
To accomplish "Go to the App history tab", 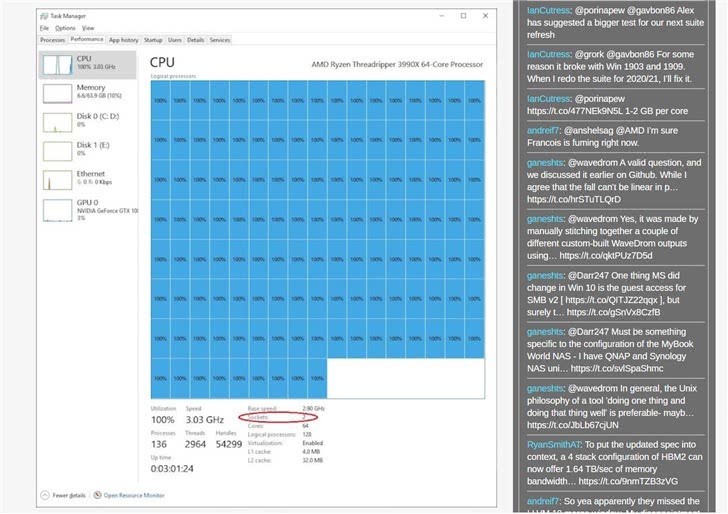I will [124, 40].
